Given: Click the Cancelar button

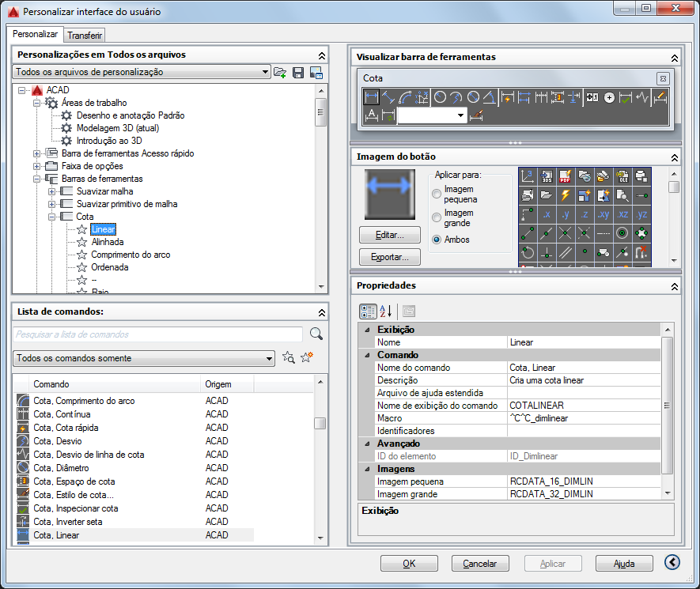Looking at the screenshot, I should (x=480, y=564).
